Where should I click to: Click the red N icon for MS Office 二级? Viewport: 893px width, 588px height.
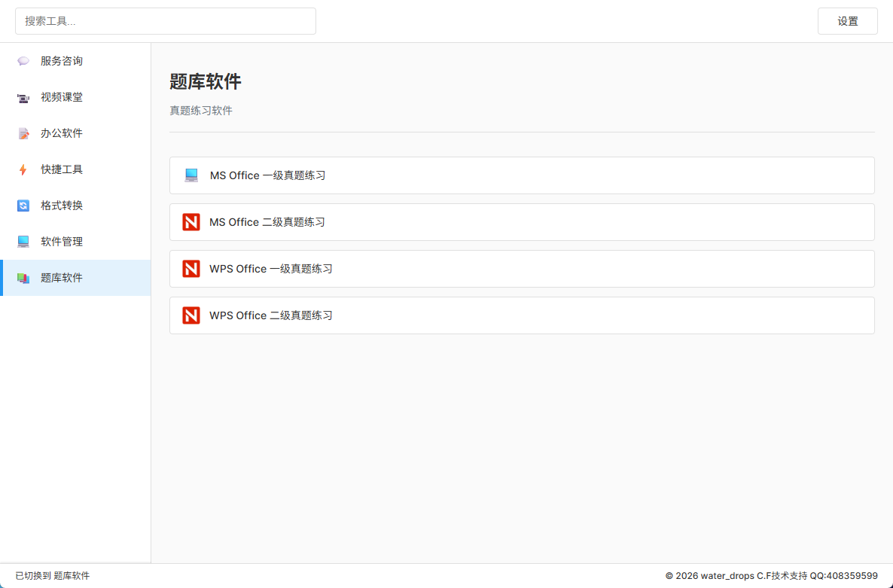[x=191, y=222]
